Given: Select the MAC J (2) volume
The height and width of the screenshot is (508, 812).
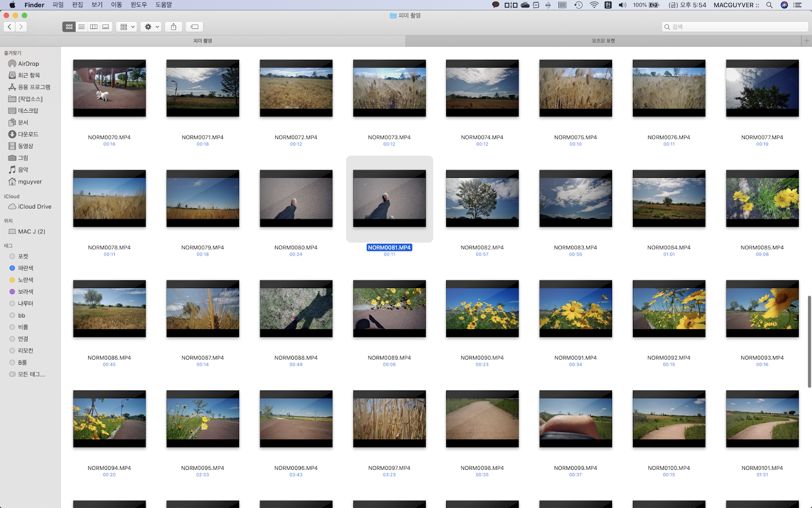Looking at the screenshot, I should coord(31,232).
